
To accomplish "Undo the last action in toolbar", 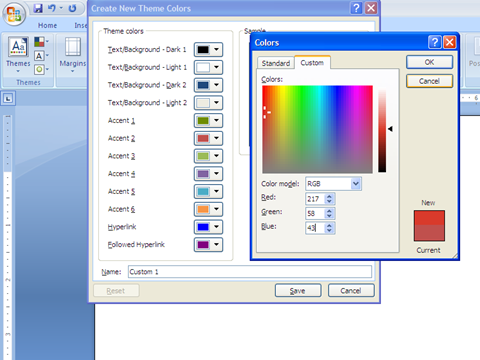I will 52,8.
